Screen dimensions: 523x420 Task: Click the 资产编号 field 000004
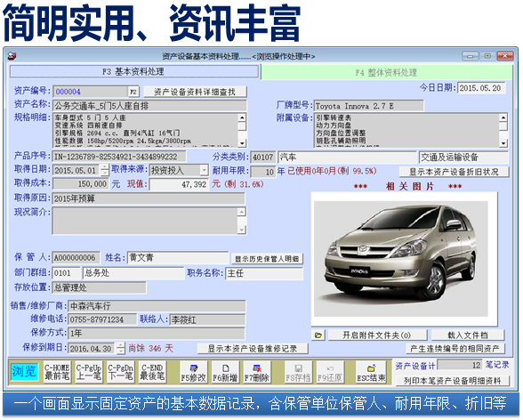[x=91, y=92]
